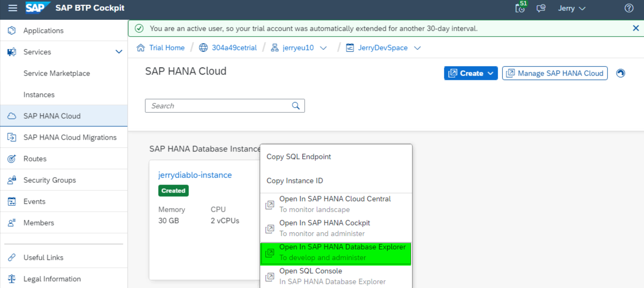The height and width of the screenshot is (288, 644).
Task: Open the JerryDevSpace space dropdown
Action: (x=417, y=48)
